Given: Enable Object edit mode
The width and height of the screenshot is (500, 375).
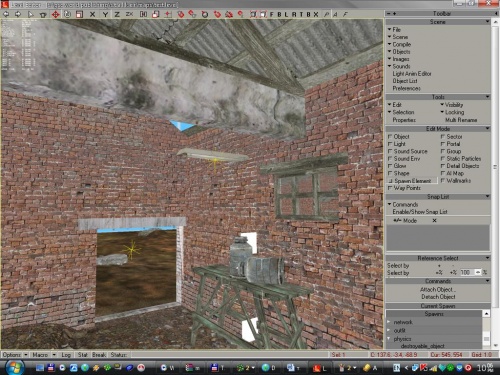Looking at the screenshot, I should tap(399, 137).
